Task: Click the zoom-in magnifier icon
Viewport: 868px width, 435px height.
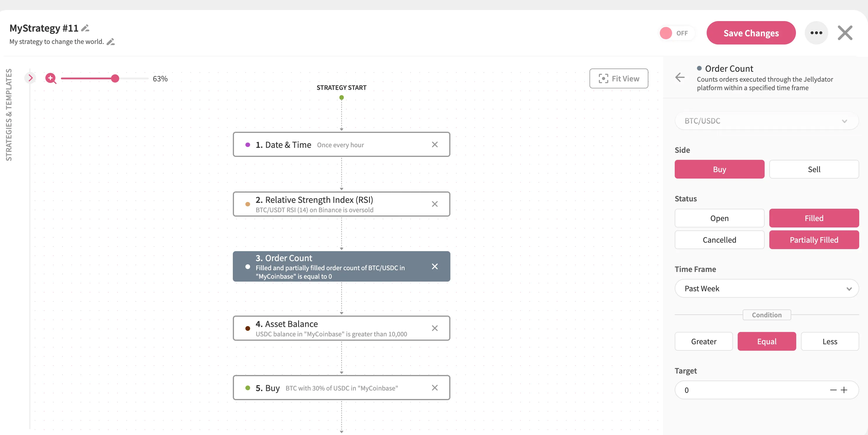Action: point(51,78)
